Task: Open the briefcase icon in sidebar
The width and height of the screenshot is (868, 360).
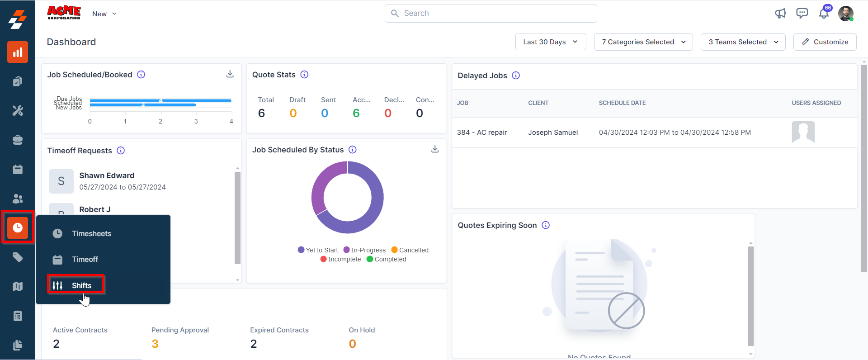Action: 18,140
